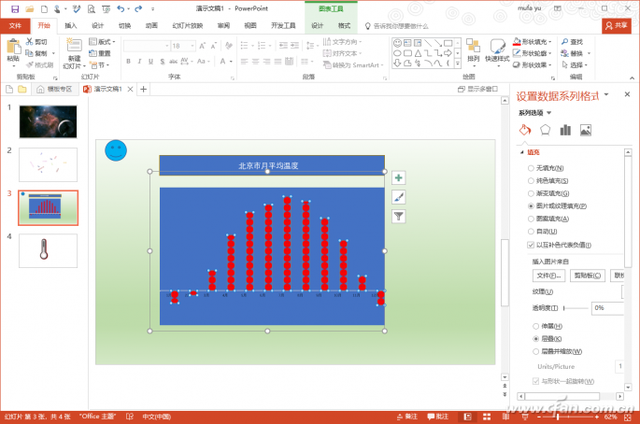
Task: Open the Fill & Line paint bucket tab
Action: click(525, 130)
